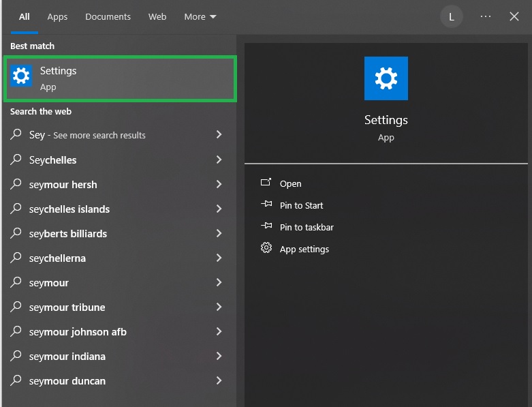Select the seymour indiana suggestion text
This screenshot has width=532, height=407.
click(x=67, y=357)
